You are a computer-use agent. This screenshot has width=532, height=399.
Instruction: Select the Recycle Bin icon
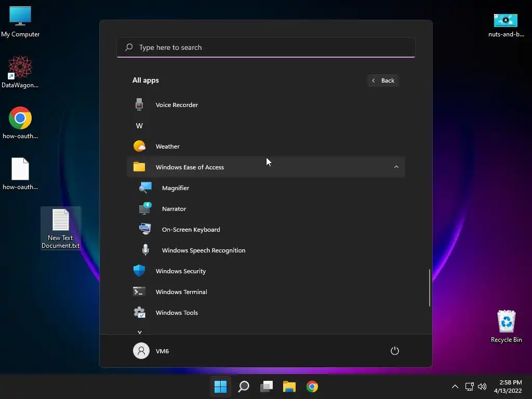click(x=506, y=326)
